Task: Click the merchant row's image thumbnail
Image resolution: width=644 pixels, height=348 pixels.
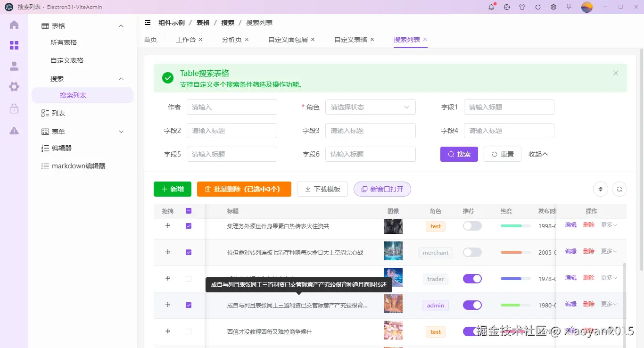Action: (393, 252)
